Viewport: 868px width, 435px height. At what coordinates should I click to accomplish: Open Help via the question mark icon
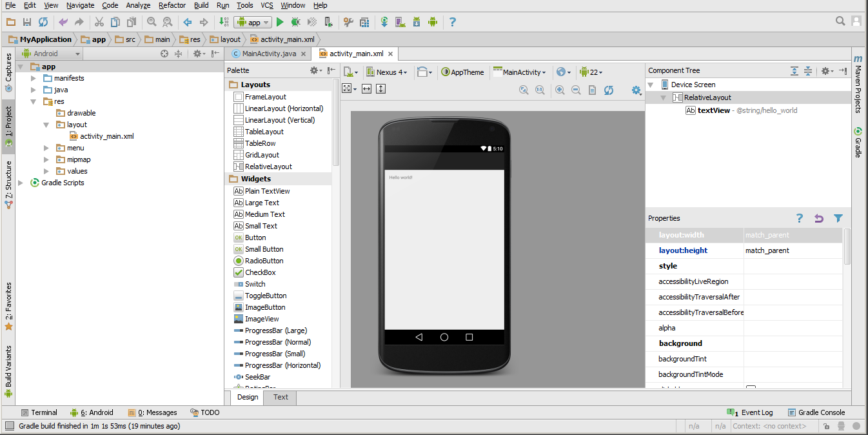coord(453,21)
